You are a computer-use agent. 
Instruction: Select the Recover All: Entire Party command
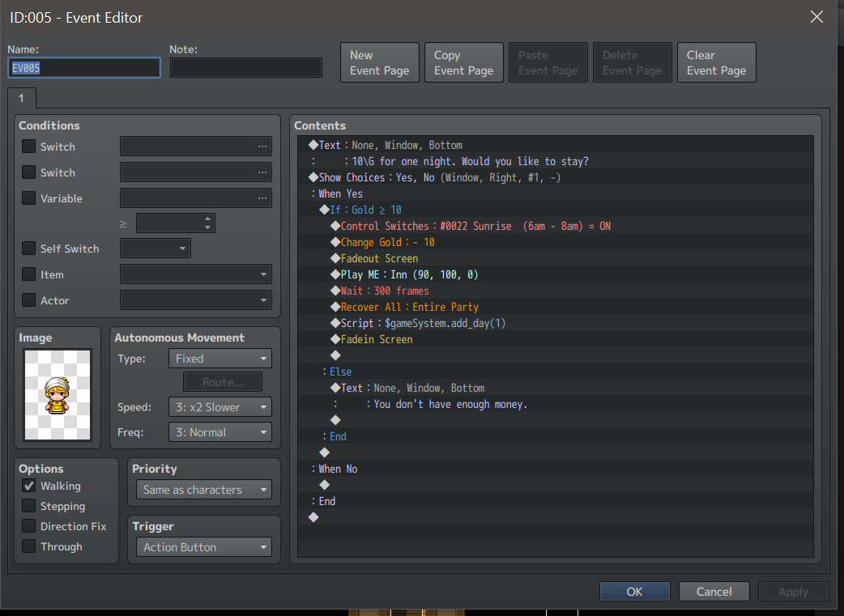pos(556,307)
